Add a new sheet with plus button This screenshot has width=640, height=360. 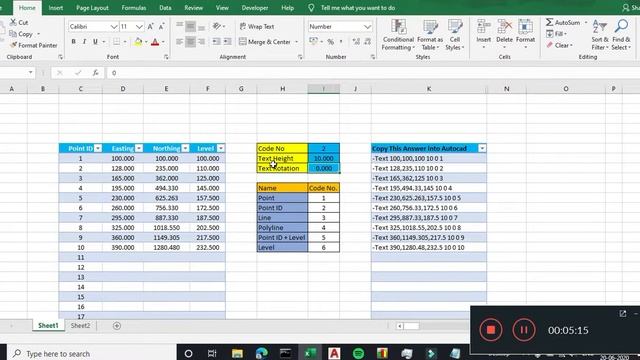click(117, 326)
